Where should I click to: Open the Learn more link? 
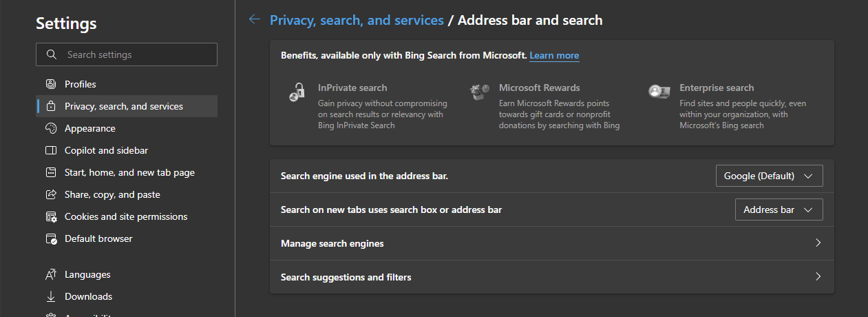[x=554, y=55]
